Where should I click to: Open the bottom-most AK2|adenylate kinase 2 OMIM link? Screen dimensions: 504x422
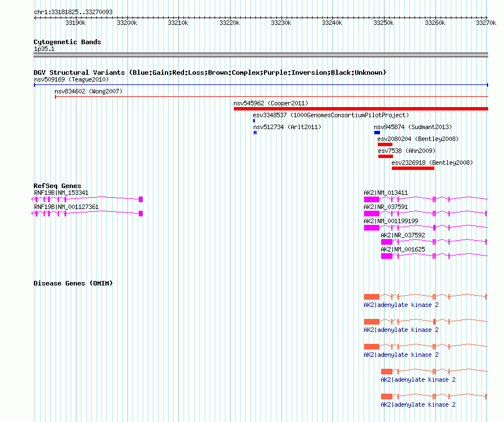tap(418, 404)
